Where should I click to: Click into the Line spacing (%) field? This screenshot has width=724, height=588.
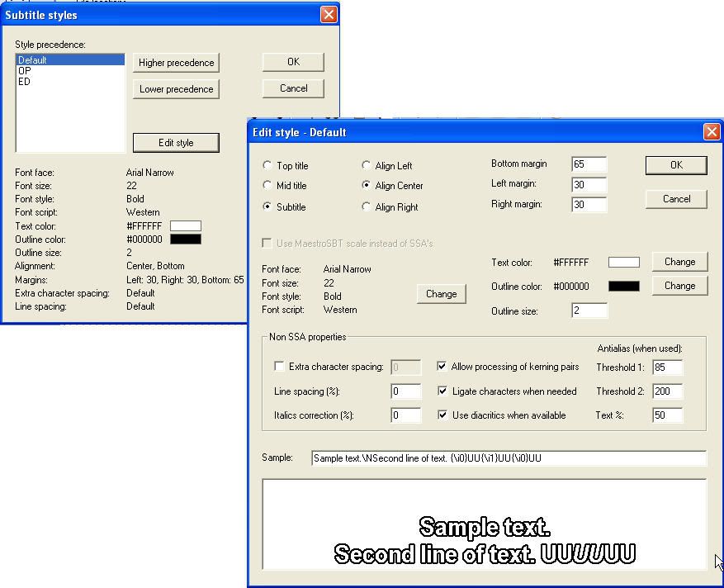pos(405,391)
